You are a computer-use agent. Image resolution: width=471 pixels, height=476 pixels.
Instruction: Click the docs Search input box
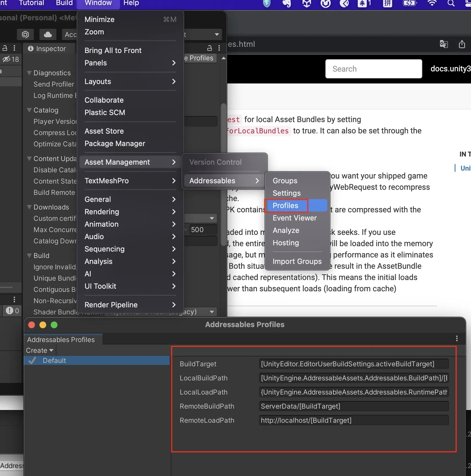coord(374,69)
